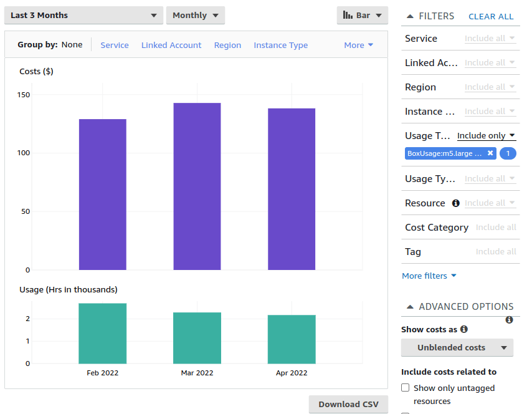532x414 pixels.
Task: Group by Service
Action: tap(115, 45)
